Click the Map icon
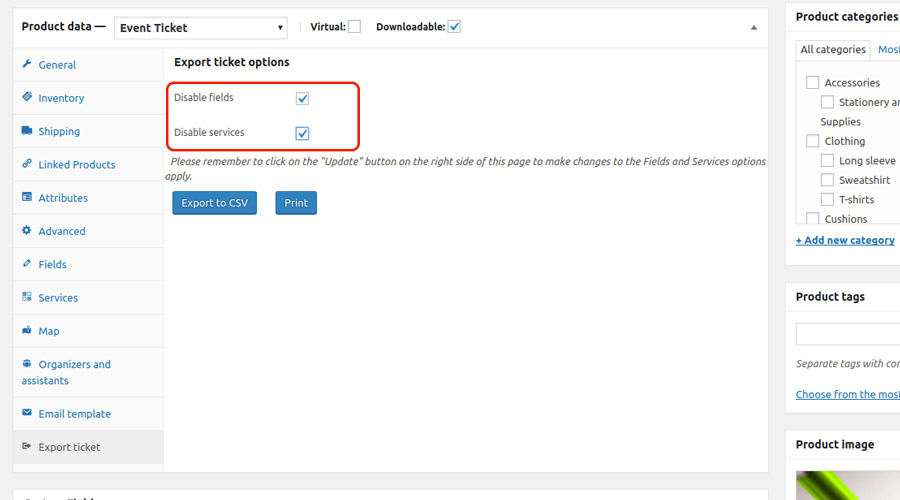 (27, 330)
